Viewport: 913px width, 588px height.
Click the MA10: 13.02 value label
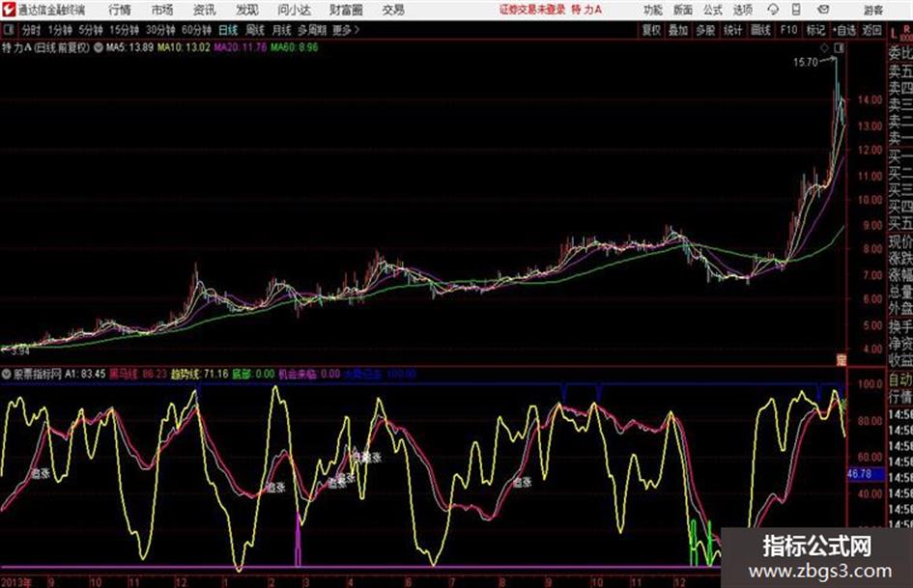coord(184,47)
